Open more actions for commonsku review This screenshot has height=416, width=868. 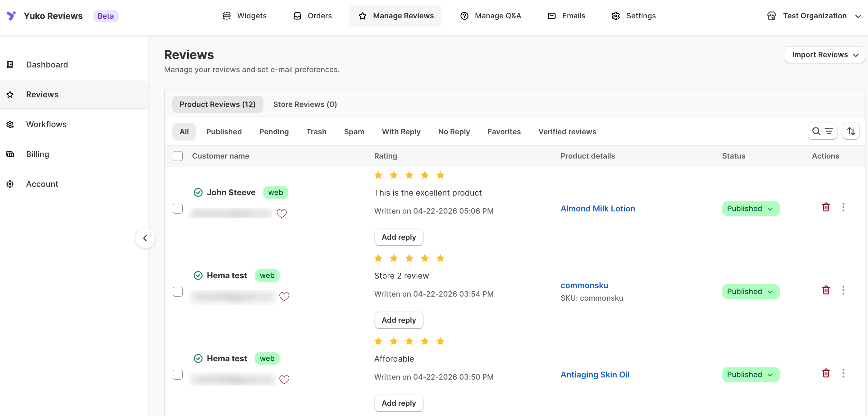(843, 290)
